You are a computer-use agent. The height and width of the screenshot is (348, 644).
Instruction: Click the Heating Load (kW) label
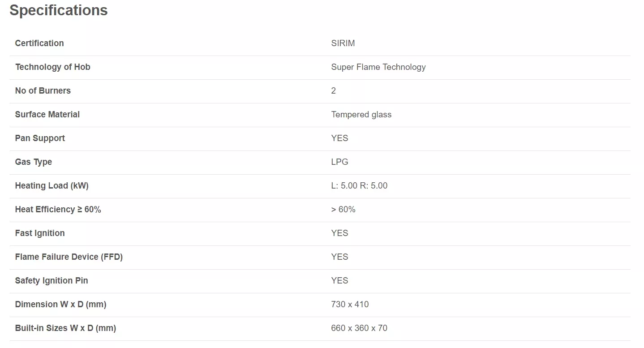point(52,186)
